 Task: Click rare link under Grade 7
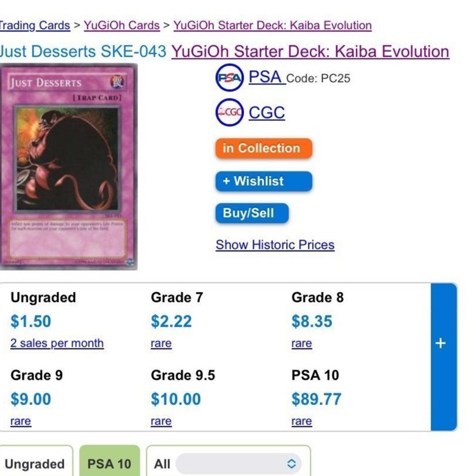pyautogui.click(x=161, y=343)
